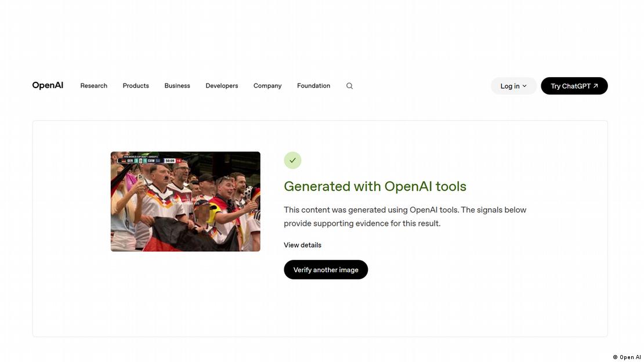Open the Foundation menu item
Viewport: 644px width, 362px height.
(313, 86)
